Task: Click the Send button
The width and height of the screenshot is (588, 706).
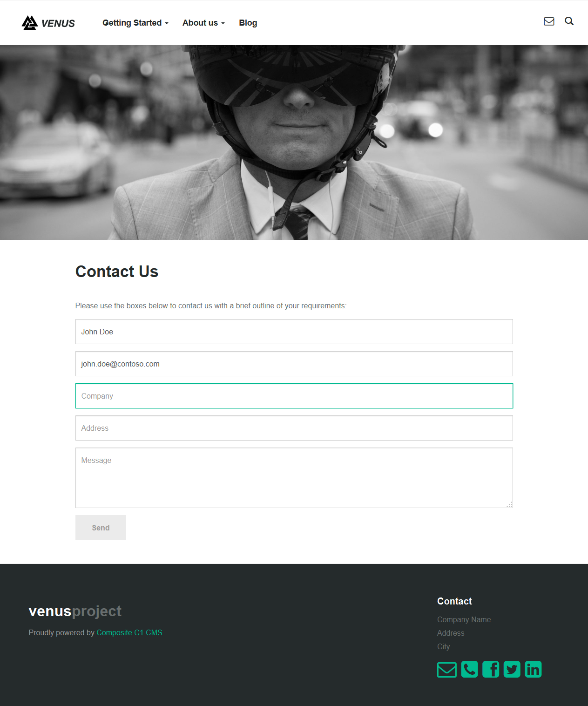Action: 101,528
